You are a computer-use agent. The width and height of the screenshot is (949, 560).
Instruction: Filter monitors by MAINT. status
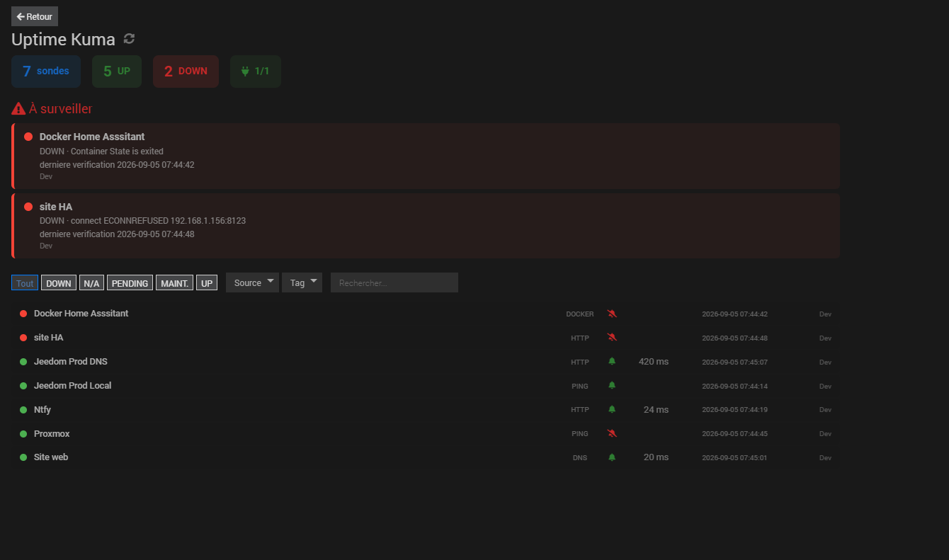point(174,283)
